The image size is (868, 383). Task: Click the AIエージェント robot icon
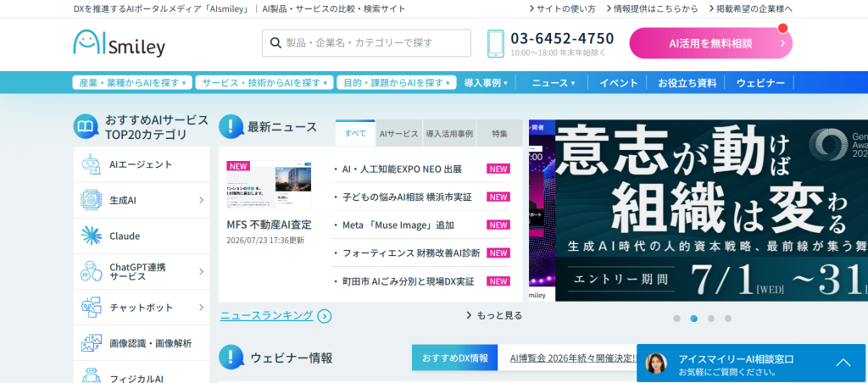pos(92,165)
